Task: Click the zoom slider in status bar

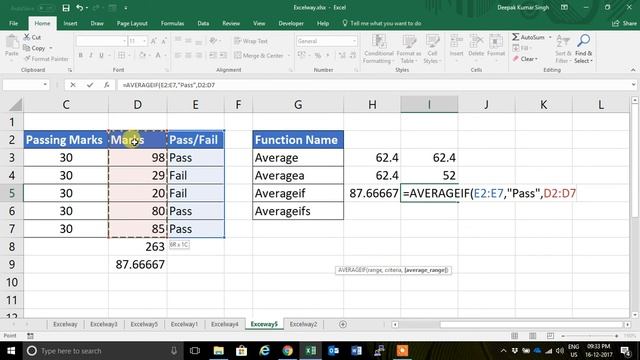Action: [x=589, y=336]
